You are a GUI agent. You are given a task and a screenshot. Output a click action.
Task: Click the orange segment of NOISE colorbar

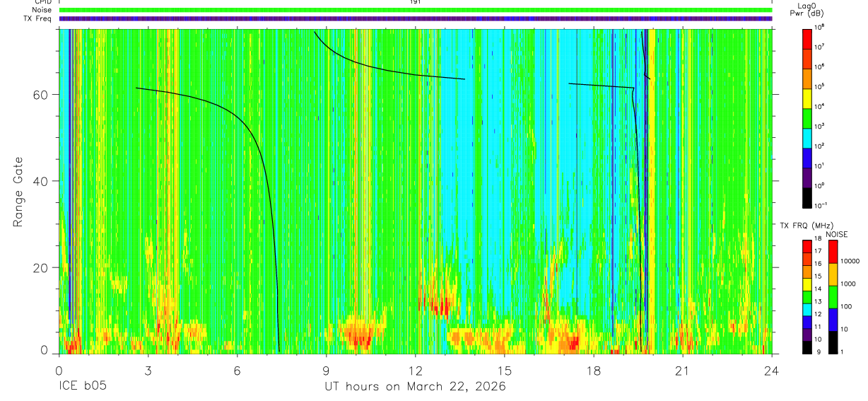(x=833, y=274)
